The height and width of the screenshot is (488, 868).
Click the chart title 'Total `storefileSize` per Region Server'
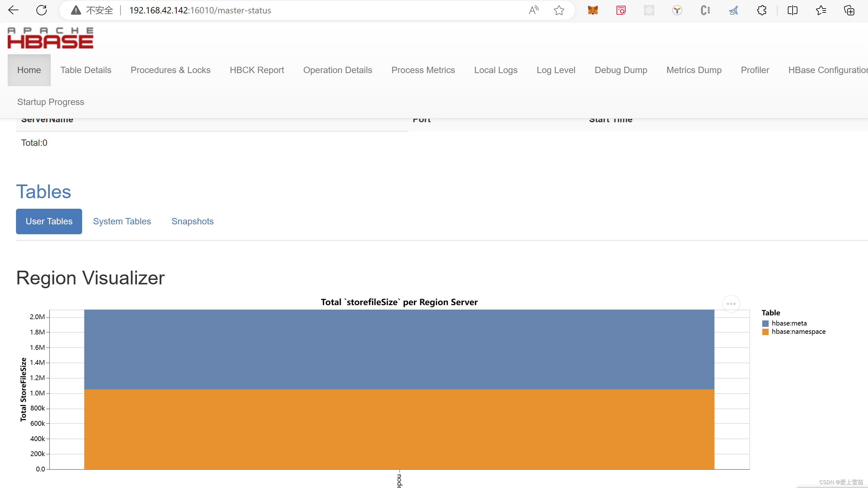399,302
